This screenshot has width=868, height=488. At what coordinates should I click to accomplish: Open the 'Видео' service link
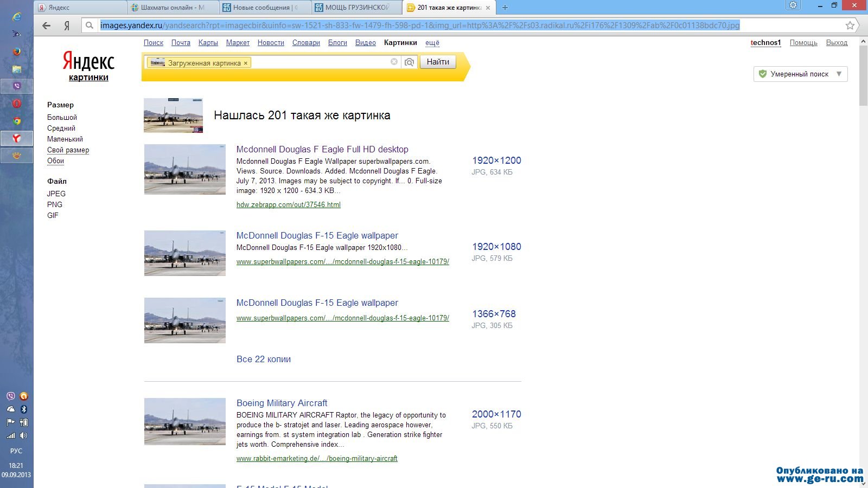pos(365,43)
